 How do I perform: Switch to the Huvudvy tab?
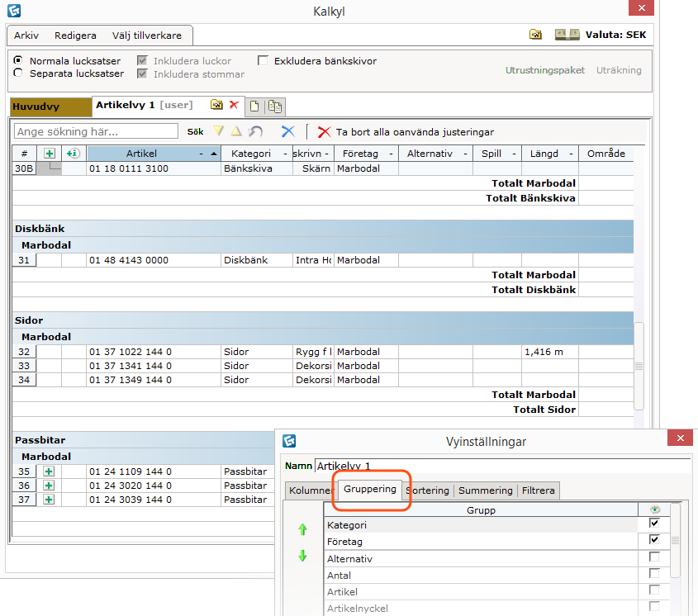(50, 107)
